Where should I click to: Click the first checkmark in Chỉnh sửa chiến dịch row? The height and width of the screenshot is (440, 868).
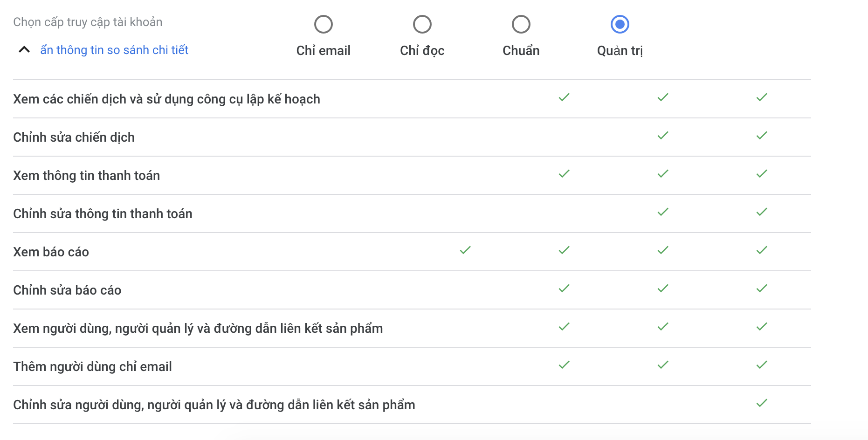663,135
